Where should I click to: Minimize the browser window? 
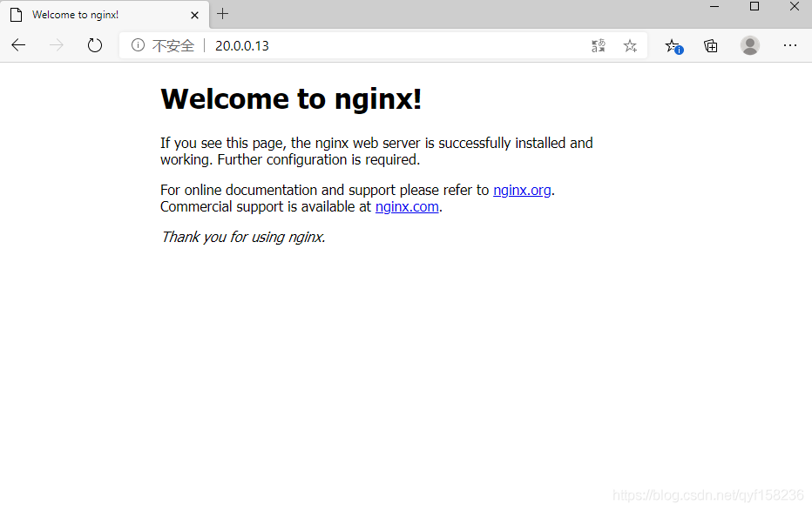point(714,7)
